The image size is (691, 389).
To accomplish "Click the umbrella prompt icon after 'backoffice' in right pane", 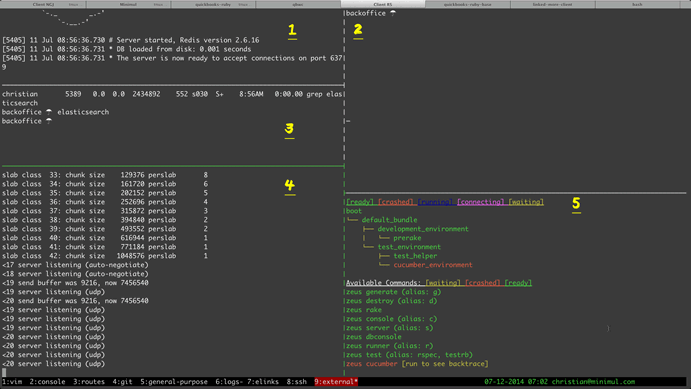I will (x=393, y=13).
